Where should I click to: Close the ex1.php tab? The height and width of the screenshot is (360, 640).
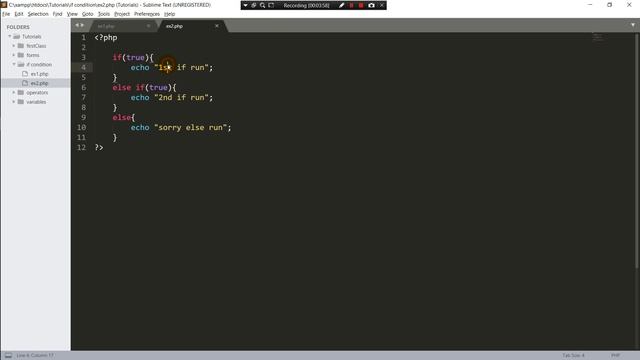(149, 26)
